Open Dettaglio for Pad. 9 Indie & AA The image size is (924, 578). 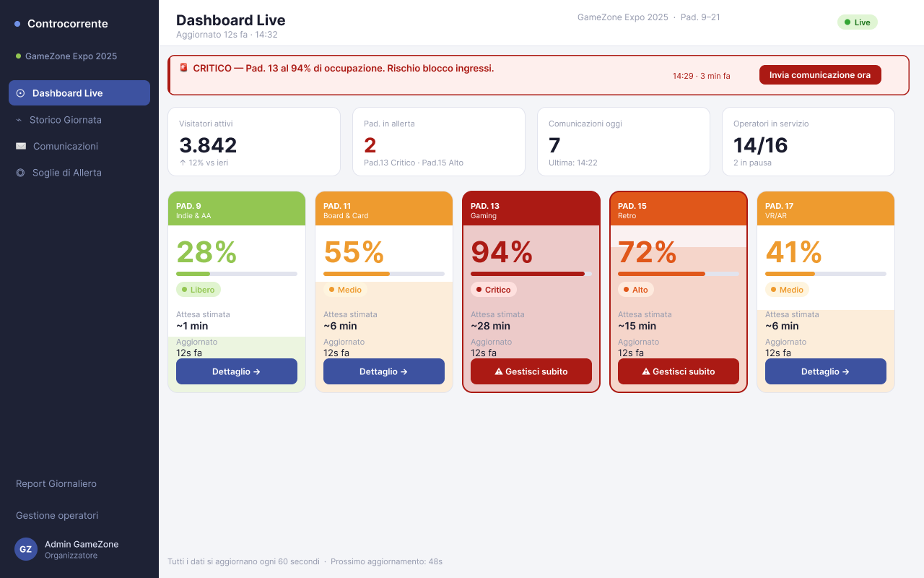[237, 371]
